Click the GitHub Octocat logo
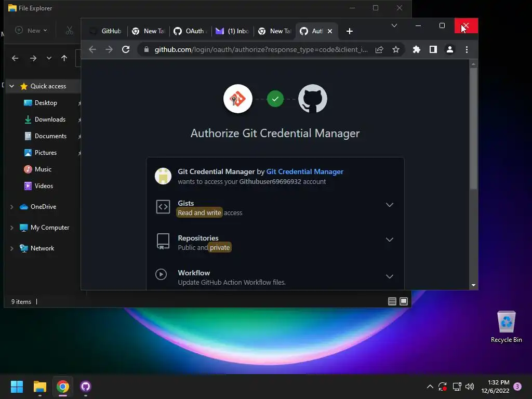The height and width of the screenshot is (399, 532). tap(312, 99)
